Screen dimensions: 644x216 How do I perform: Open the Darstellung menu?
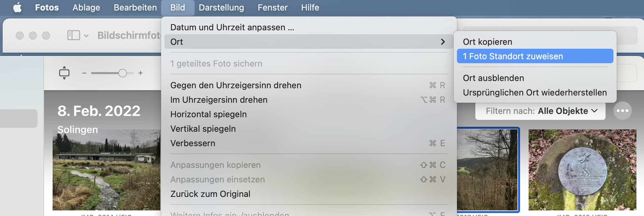pos(221,8)
